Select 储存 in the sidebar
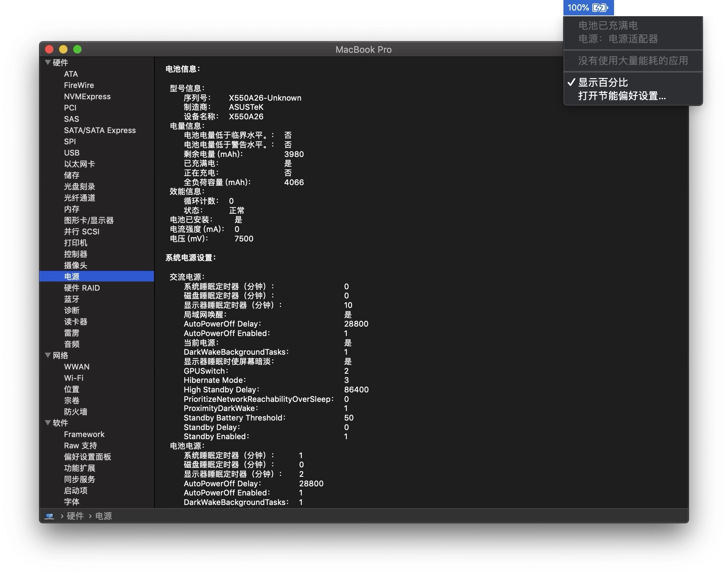The height and width of the screenshot is (575, 728). [72, 175]
